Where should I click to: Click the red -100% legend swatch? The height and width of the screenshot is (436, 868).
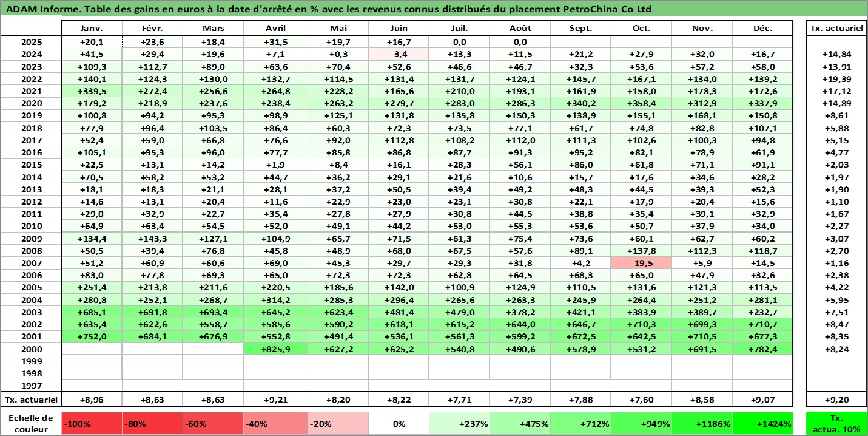(92, 424)
